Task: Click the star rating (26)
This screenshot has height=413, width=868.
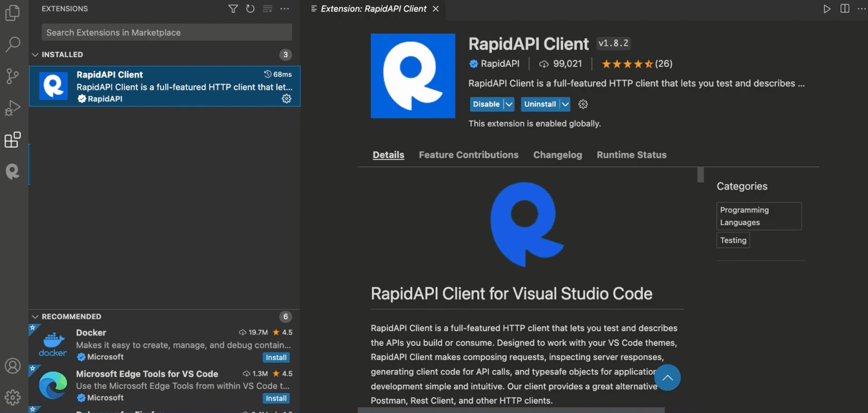Action: tap(637, 64)
